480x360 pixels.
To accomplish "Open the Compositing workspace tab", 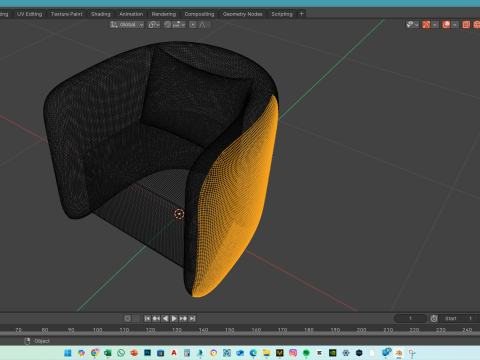I will (199, 14).
